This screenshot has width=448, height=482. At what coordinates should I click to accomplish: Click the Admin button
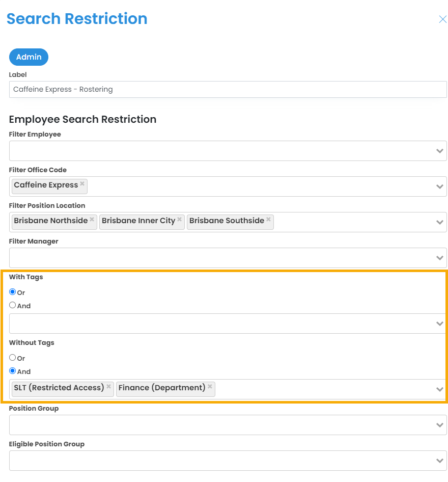pyautogui.click(x=29, y=57)
